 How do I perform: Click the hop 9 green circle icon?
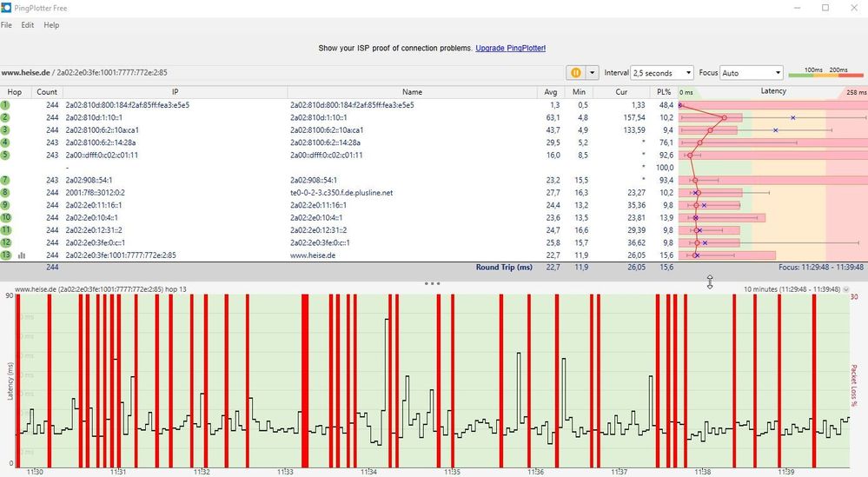pos(5,205)
